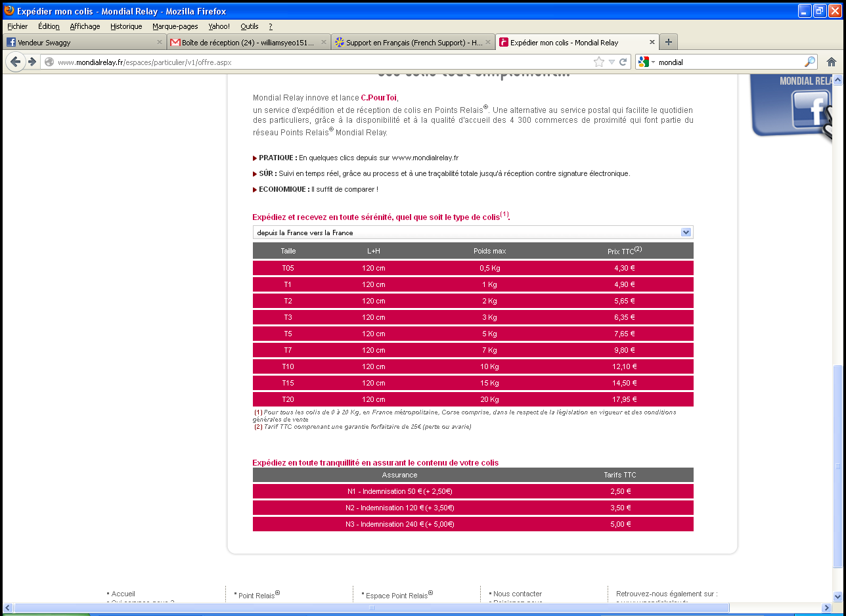The image size is (846, 616).
Task: Switch to the Support en Français tab
Action: (412, 42)
